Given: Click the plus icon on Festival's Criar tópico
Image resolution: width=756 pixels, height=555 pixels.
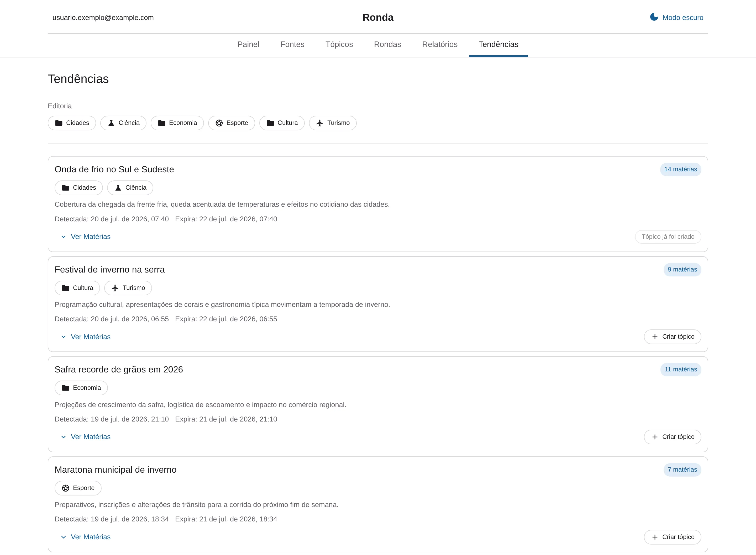Looking at the screenshot, I should coord(655,337).
